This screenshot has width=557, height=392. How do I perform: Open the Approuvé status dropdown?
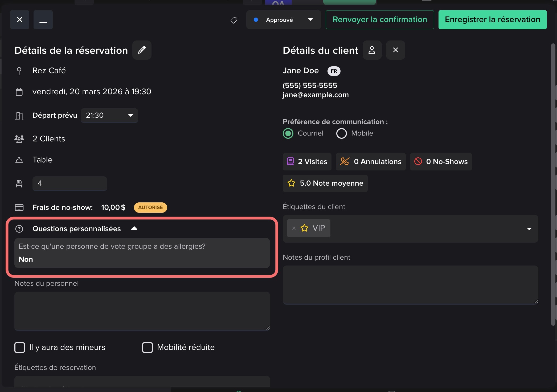click(284, 20)
